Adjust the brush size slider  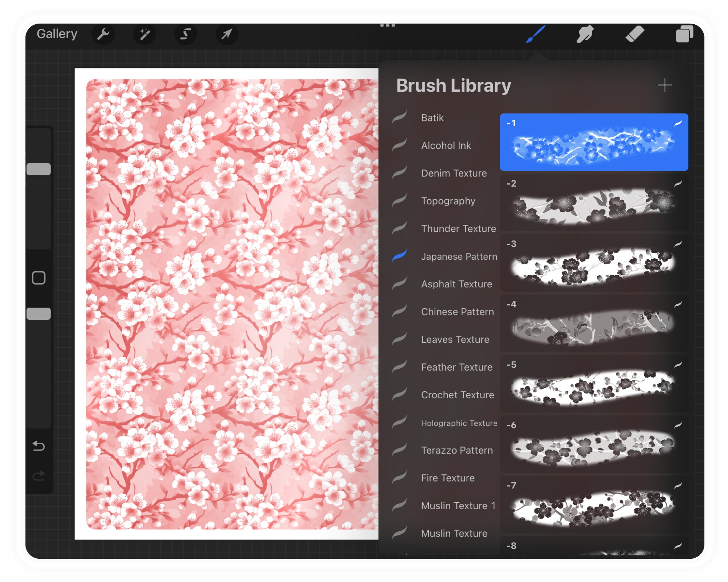point(39,168)
